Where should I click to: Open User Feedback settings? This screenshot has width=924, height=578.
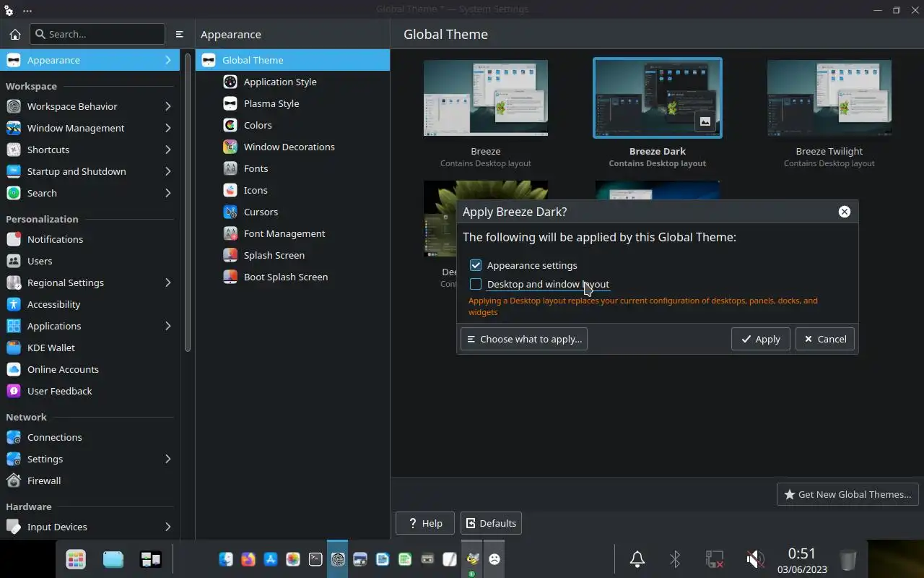[90, 391]
